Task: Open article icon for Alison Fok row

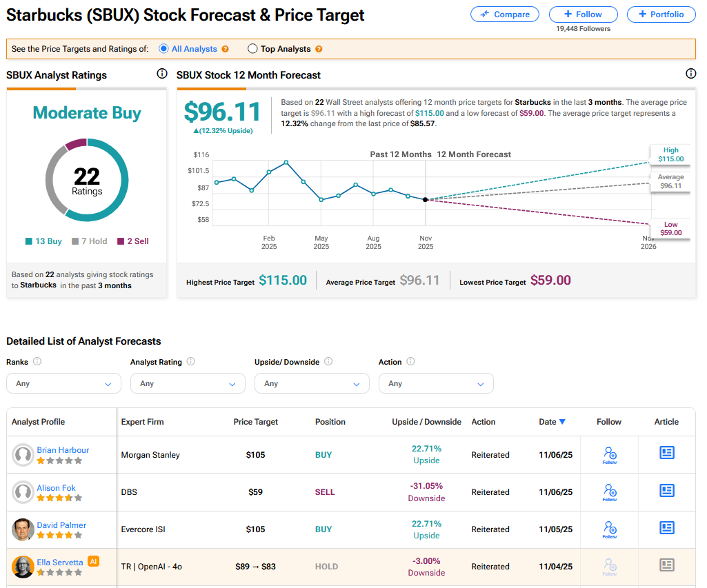Action: [x=666, y=491]
